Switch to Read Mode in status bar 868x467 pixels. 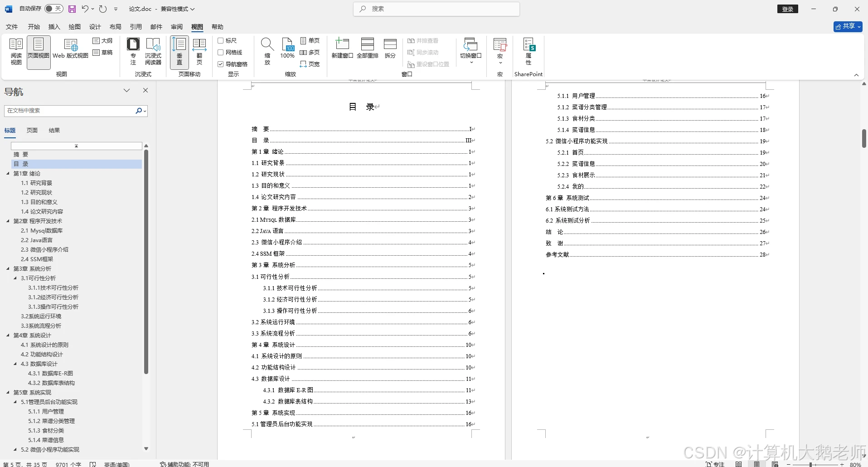point(739,464)
